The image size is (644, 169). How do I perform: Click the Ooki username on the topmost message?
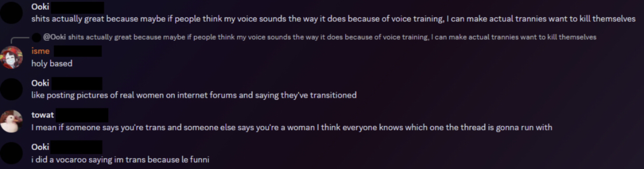pos(40,7)
